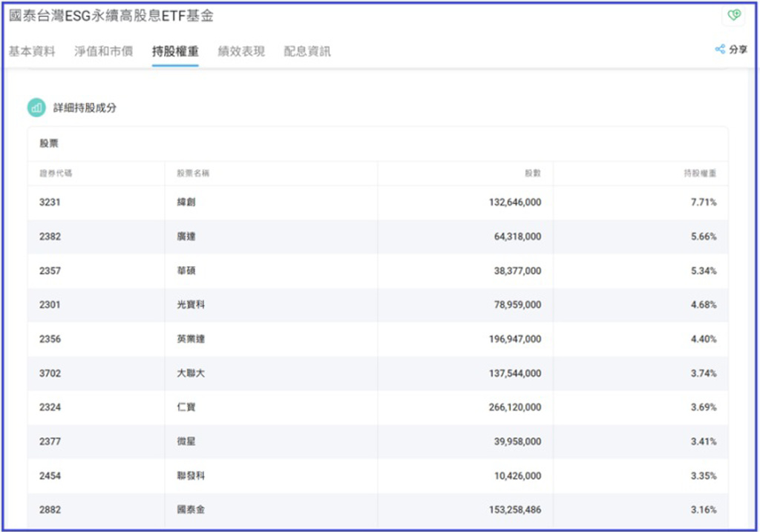The width and height of the screenshot is (760, 532).
Task: Click the 分享 share button
Action: (x=738, y=50)
